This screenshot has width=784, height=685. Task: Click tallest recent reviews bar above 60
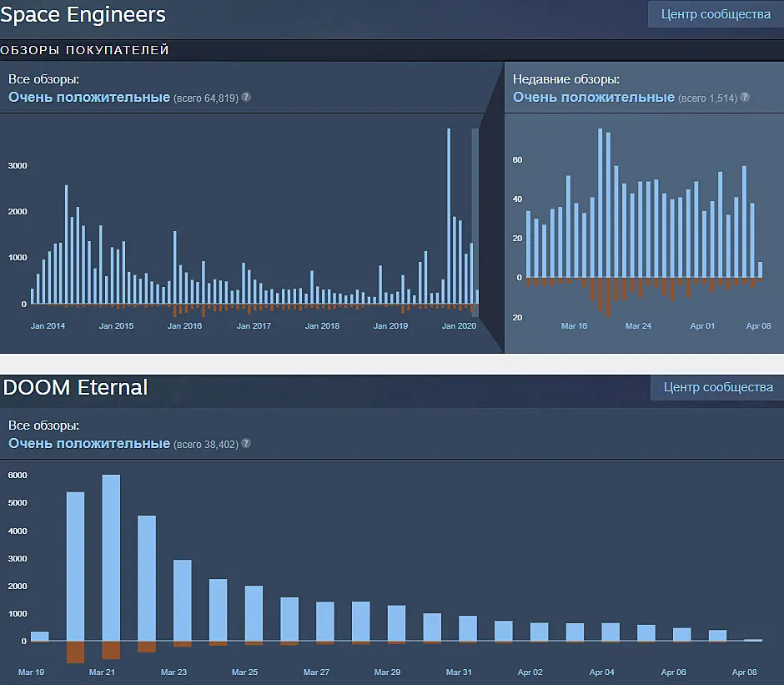tap(600, 203)
